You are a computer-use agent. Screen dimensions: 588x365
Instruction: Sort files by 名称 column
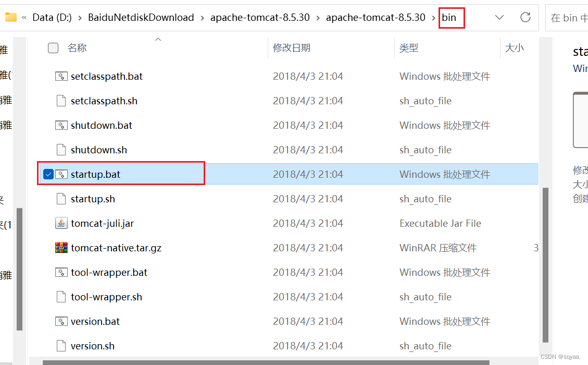pos(77,47)
